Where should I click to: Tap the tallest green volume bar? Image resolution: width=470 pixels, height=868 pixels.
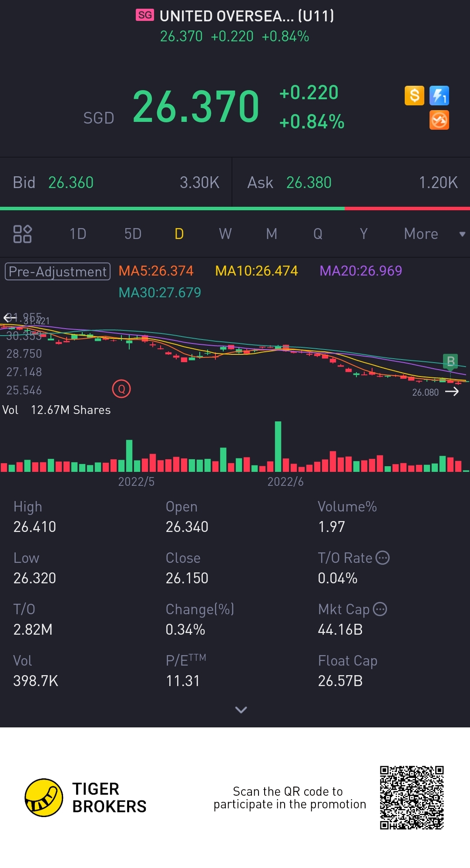pos(278,447)
